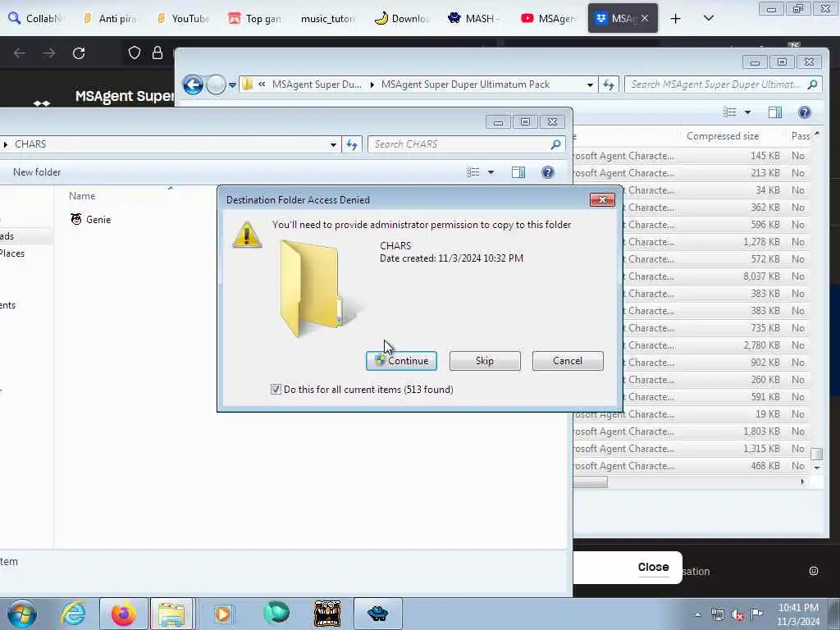Switch to the MASH browser tab

pos(473,18)
